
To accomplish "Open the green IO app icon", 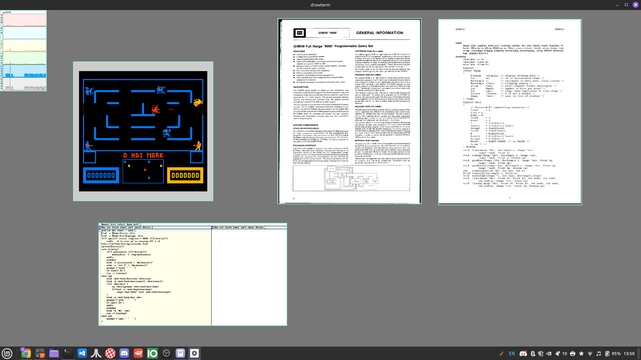I will coord(152,353).
